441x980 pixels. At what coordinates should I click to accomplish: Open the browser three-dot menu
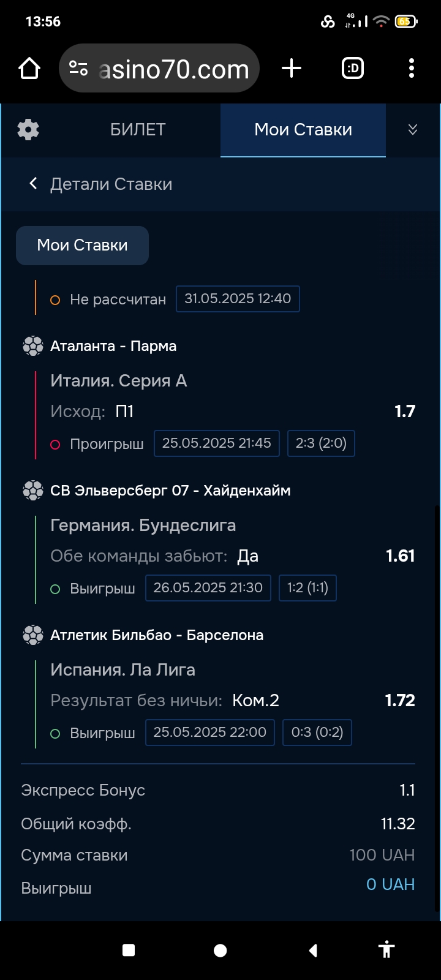point(411,69)
